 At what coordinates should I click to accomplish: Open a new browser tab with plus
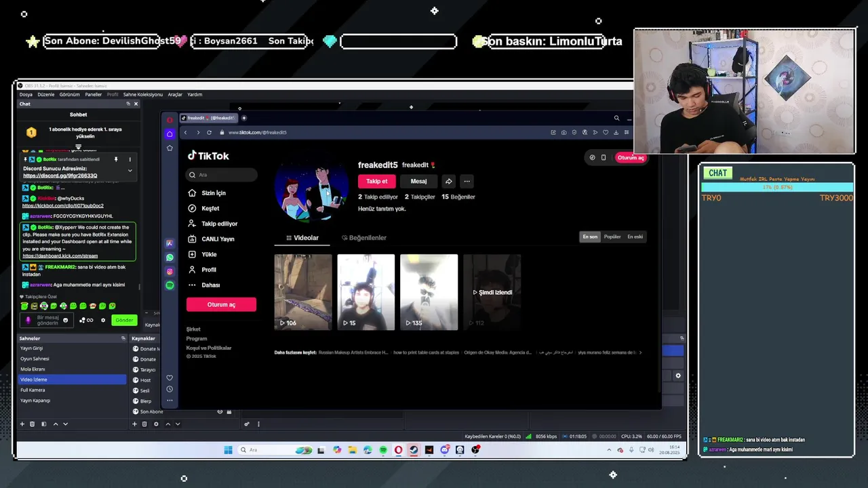244,118
